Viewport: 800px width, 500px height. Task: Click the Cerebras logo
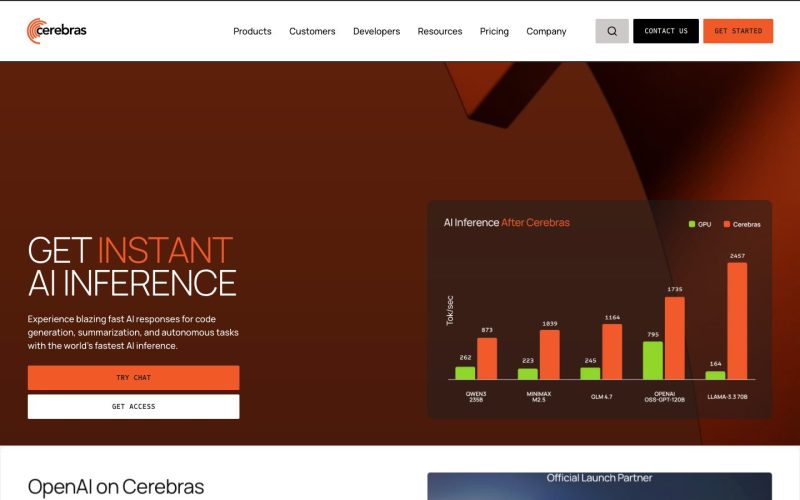[57, 31]
